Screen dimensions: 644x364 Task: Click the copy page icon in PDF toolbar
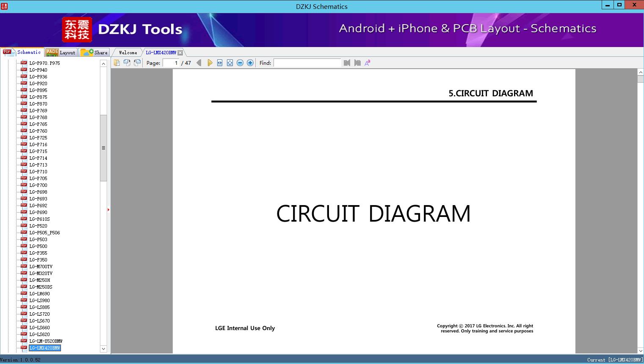(x=117, y=63)
